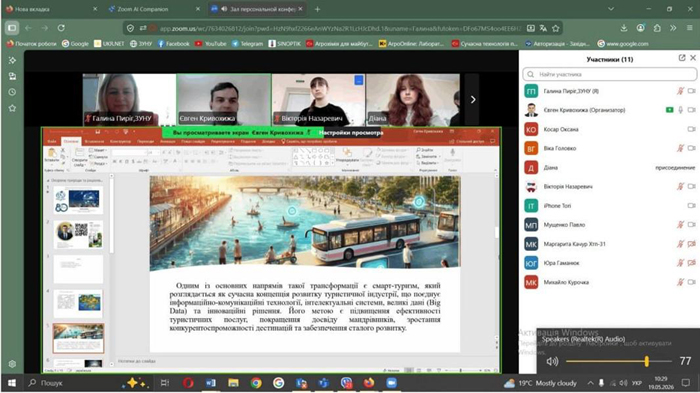The height and width of the screenshot is (393, 700).
Task: Bookmark the page with the star icon
Action: pyautogui.click(x=556, y=28)
